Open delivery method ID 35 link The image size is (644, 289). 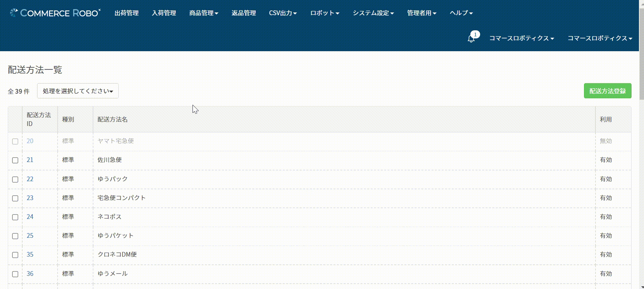click(x=30, y=255)
